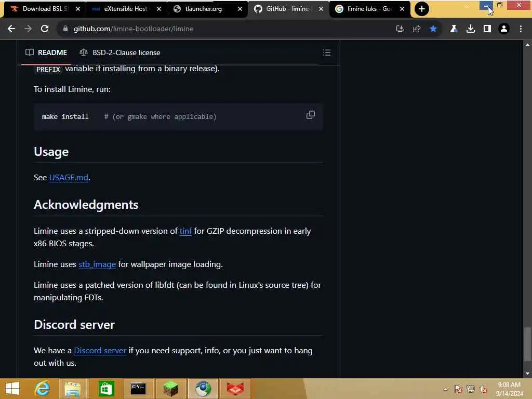
Task: Reload the GitHub page
Action: pyautogui.click(x=45, y=29)
